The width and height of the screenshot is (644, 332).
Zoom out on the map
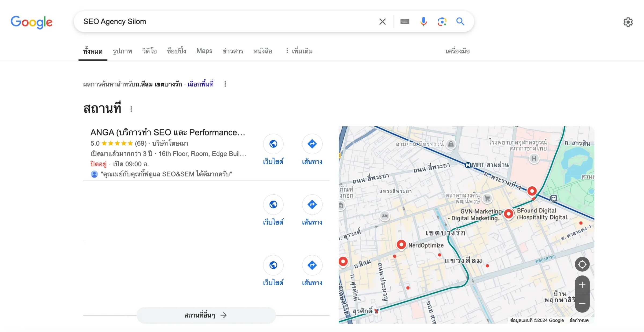[582, 303]
